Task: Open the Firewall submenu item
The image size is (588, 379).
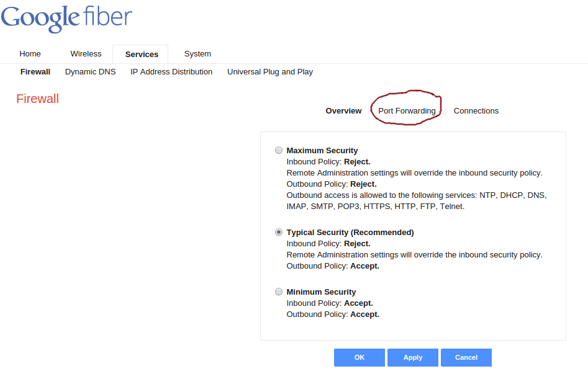Action: (35, 72)
